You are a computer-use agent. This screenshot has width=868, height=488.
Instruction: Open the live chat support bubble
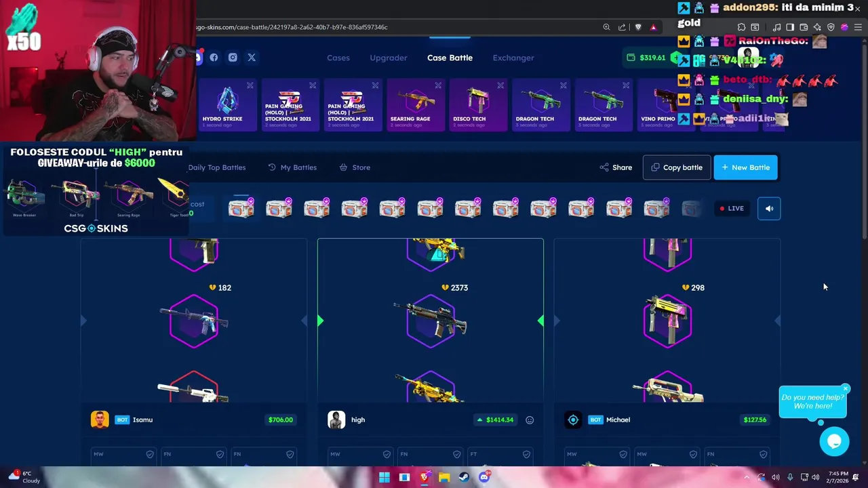point(834,442)
